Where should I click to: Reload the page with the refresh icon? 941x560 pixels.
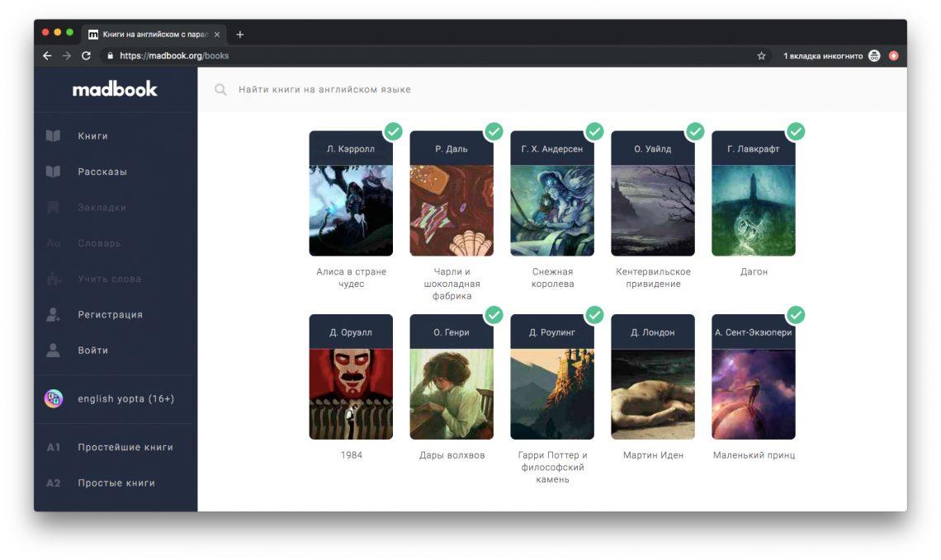coord(87,56)
